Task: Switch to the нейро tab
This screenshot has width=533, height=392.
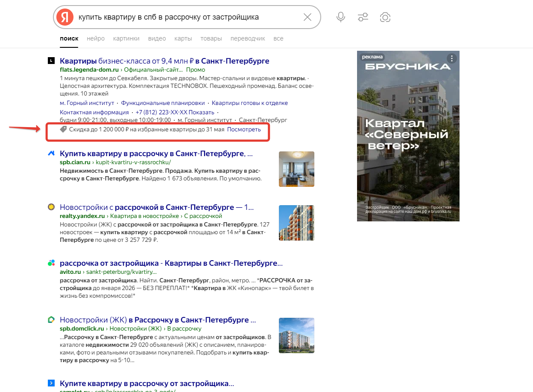Action: tap(96, 38)
